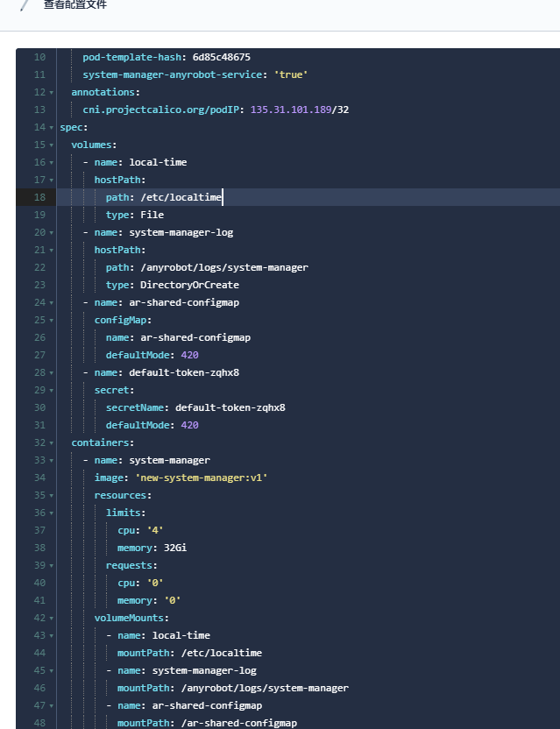Click the pencil icon beside 查看配置文件
560x729 pixels.
25,4
